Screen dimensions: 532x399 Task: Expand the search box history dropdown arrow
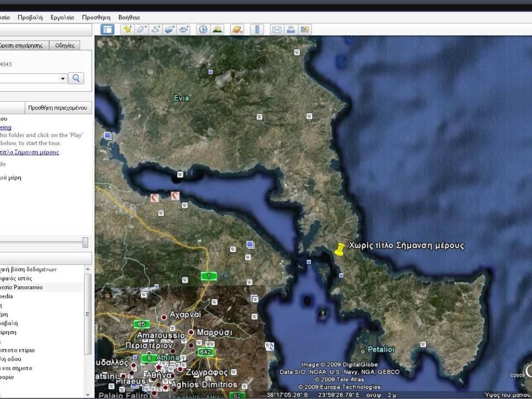coord(63,78)
